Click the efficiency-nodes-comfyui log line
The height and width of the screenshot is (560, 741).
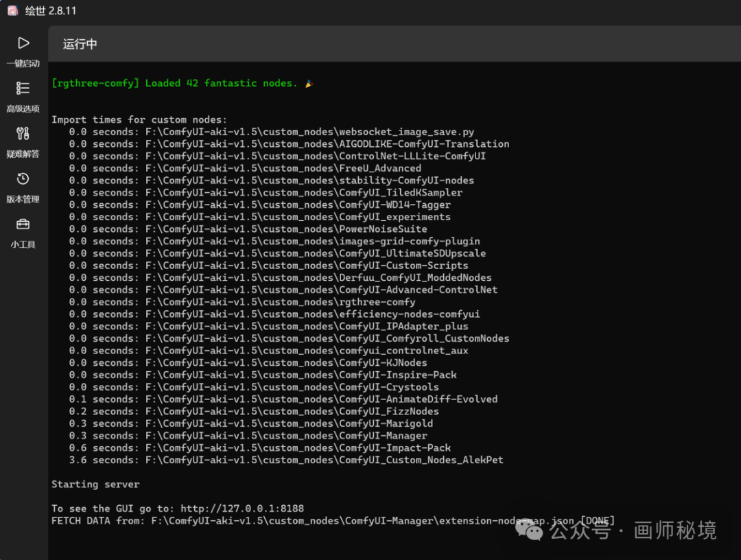pyautogui.click(x=274, y=314)
